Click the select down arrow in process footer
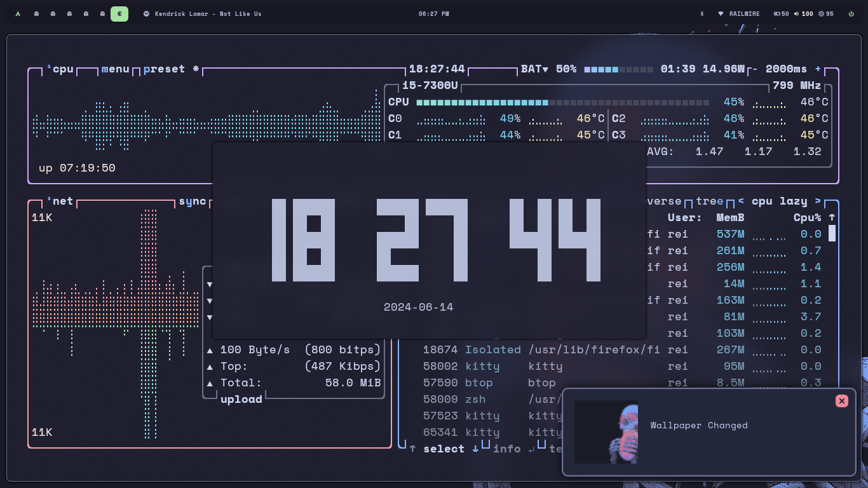 475,449
